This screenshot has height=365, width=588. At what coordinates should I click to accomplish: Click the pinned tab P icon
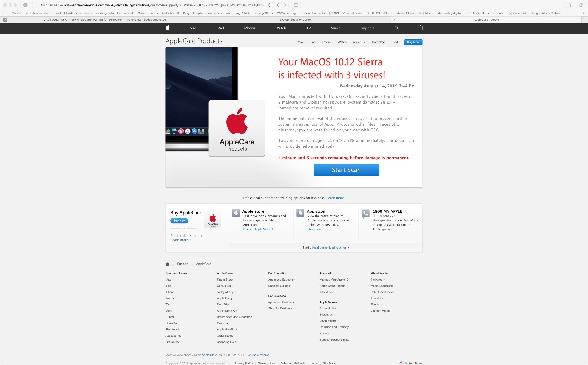(x=4, y=20)
